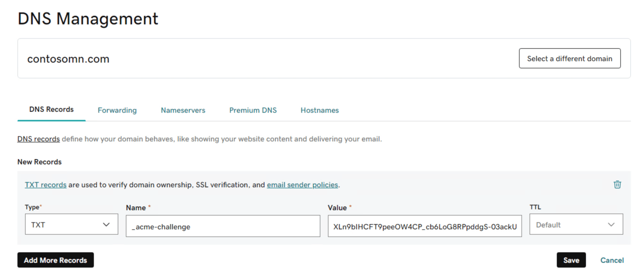Click the New Records section label
The height and width of the screenshot is (280, 644).
tap(40, 162)
